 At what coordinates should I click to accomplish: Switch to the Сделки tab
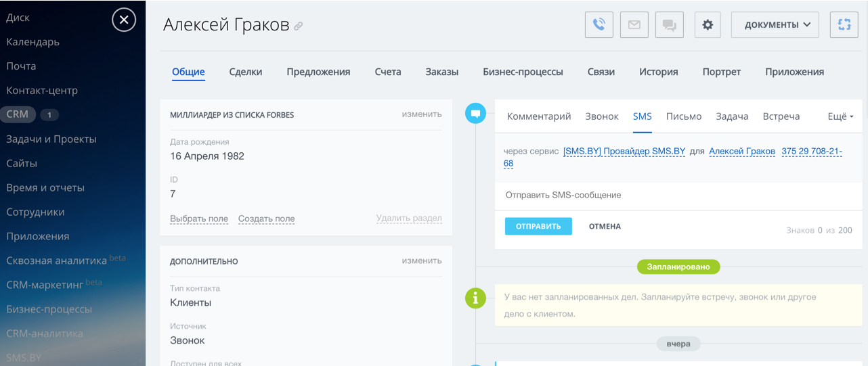[245, 72]
